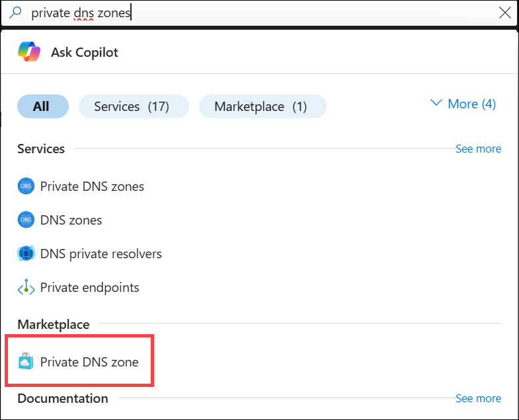The image size is (519, 420).
Task: Expand the More (4) filters dropdown
Action: coord(463,104)
